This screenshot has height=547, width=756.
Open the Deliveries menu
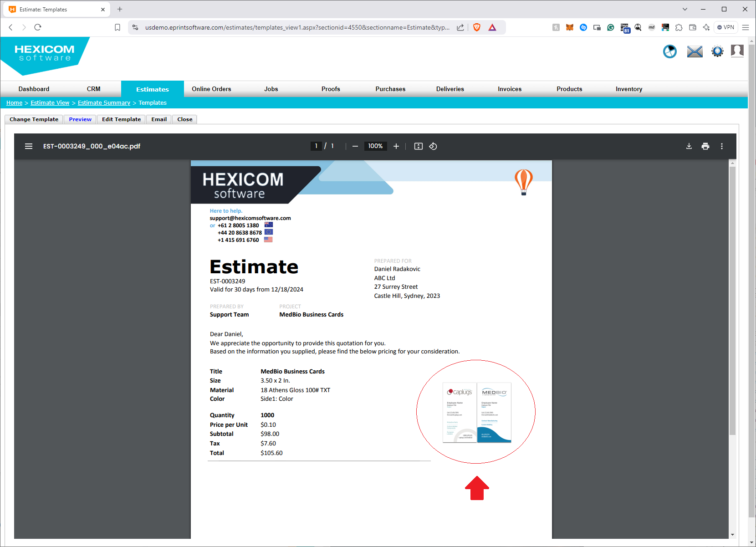point(450,89)
